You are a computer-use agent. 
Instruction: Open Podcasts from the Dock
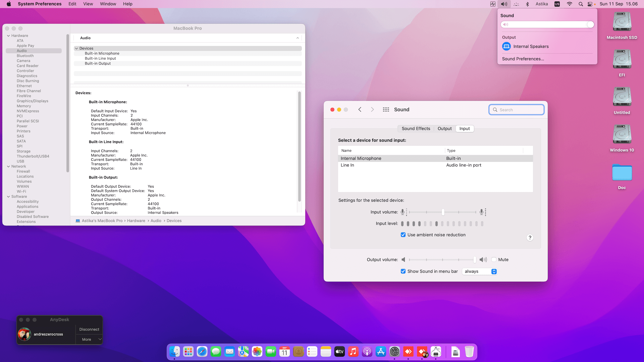click(x=367, y=352)
